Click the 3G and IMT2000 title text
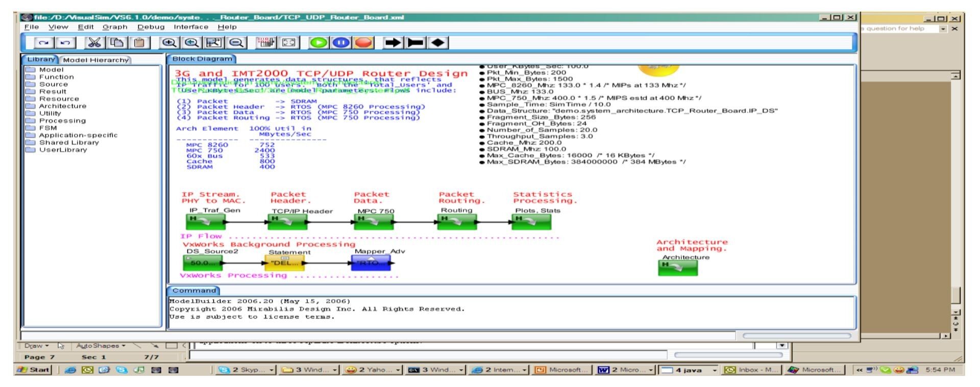980x387 pixels. pyautogui.click(x=321, y=74)
